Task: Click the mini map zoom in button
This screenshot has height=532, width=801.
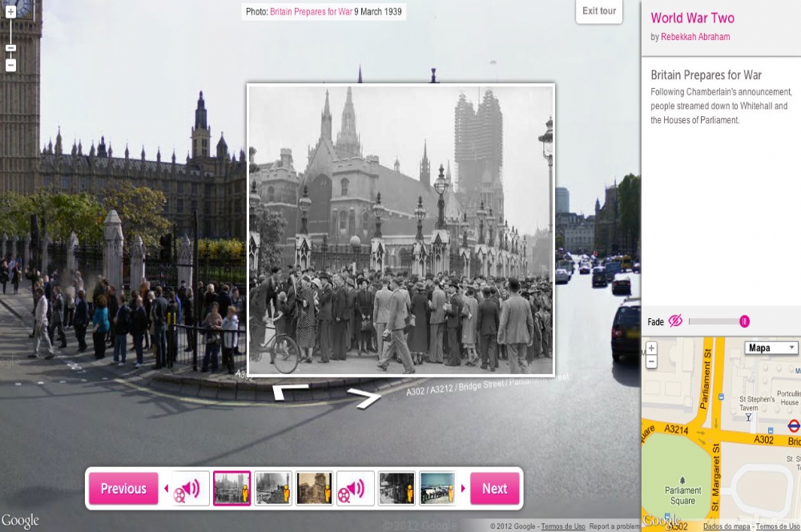Action: click(x=651, y=348)
